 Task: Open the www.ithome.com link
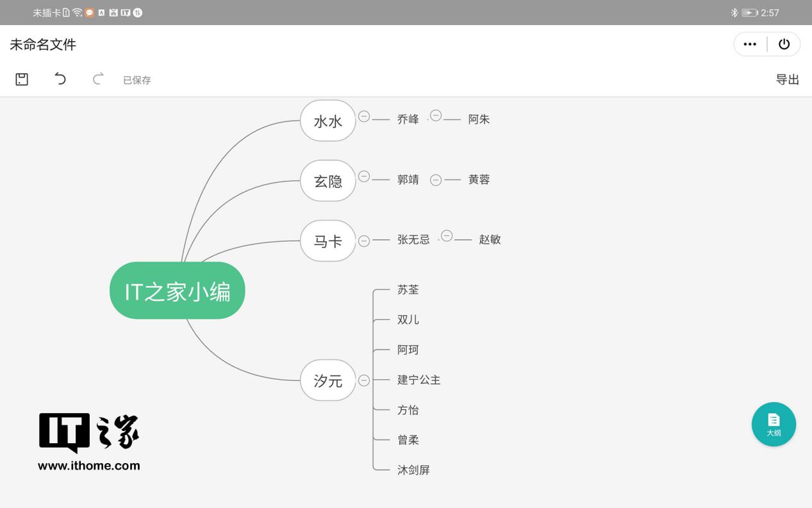pos(89,466)
